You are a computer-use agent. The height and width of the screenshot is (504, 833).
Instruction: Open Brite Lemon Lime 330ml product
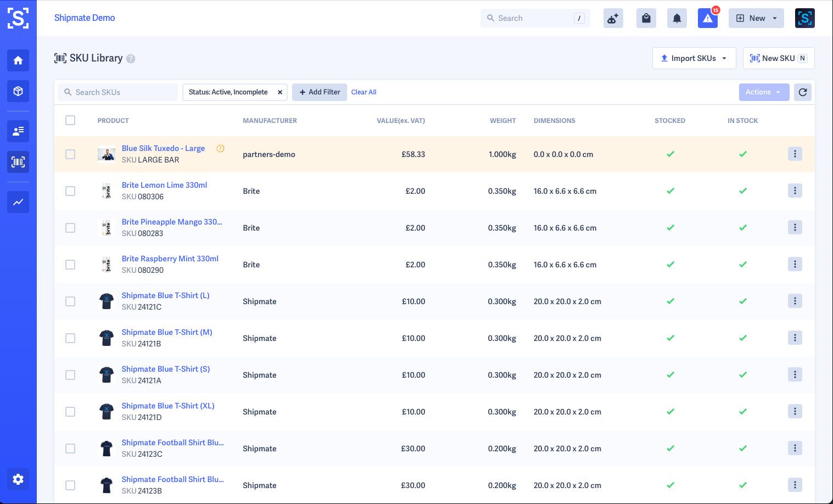coord(164,185)
